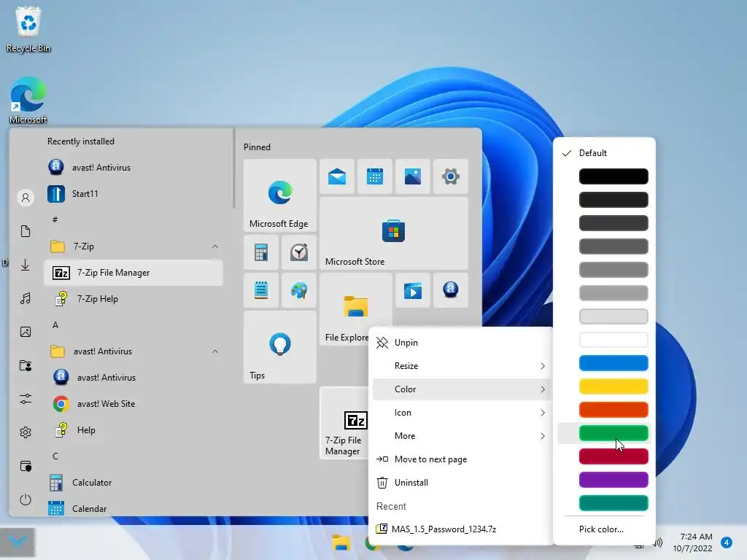Pick the crimson color swatch
Image resolution: width=747 pixels, height=560 pixels.
[x=614, y=456]
